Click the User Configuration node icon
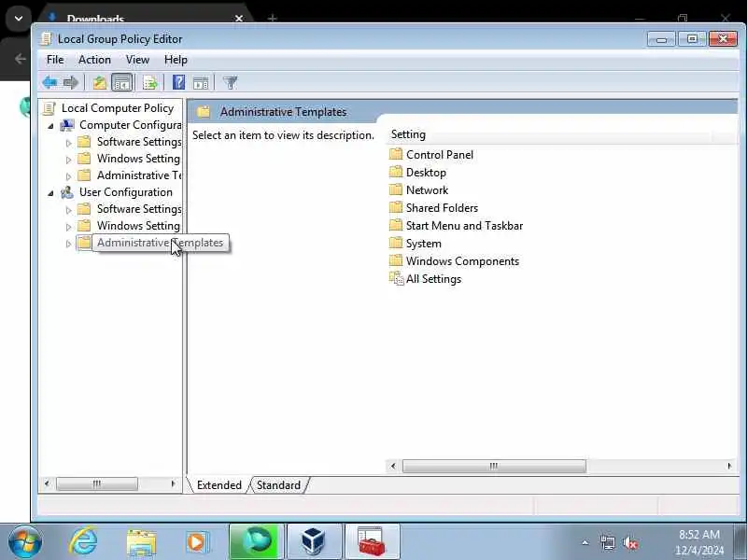 click(x=67, y=192)
